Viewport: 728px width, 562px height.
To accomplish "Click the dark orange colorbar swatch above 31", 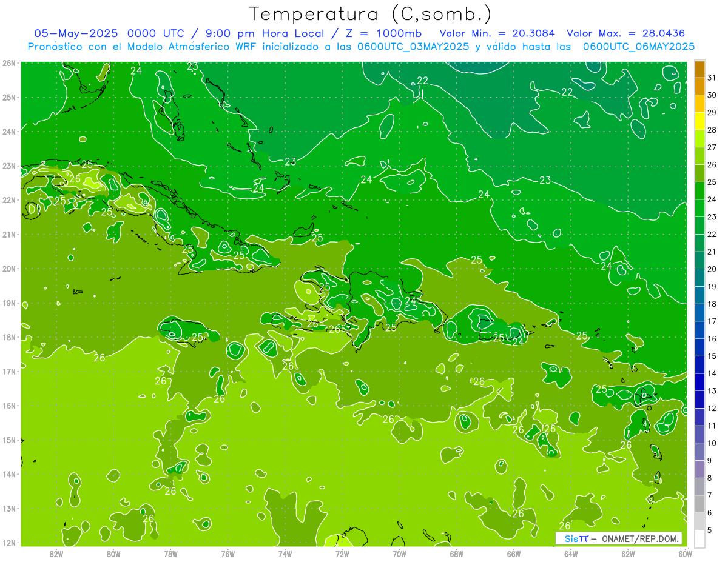I will point(699,70).
